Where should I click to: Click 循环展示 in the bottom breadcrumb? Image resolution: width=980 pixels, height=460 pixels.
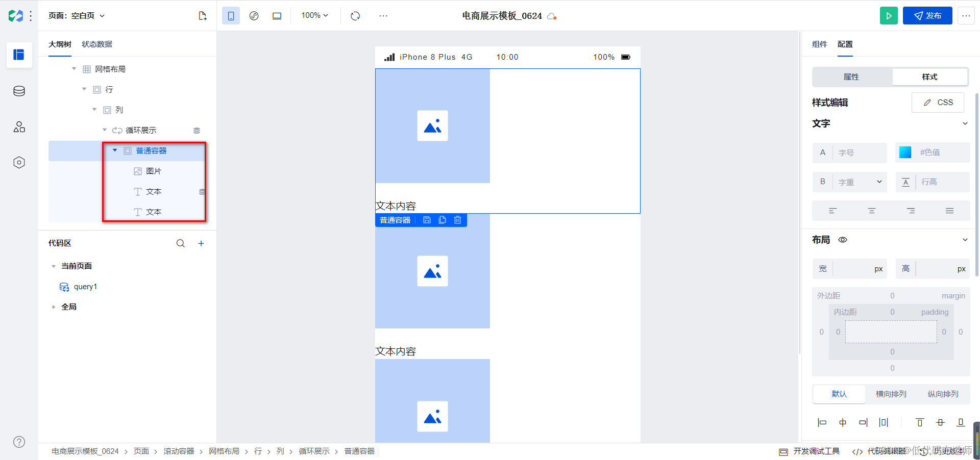click(314, 451)
